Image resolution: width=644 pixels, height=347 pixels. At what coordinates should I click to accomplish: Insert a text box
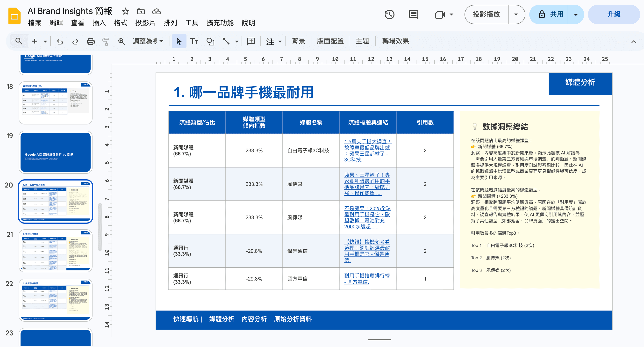tap(194, 41)
